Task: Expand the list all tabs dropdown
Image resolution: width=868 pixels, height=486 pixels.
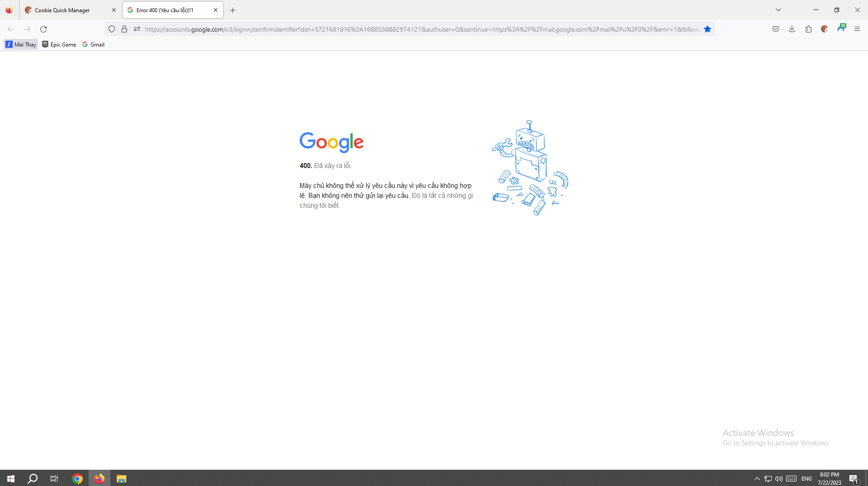Action: point(778,10)
